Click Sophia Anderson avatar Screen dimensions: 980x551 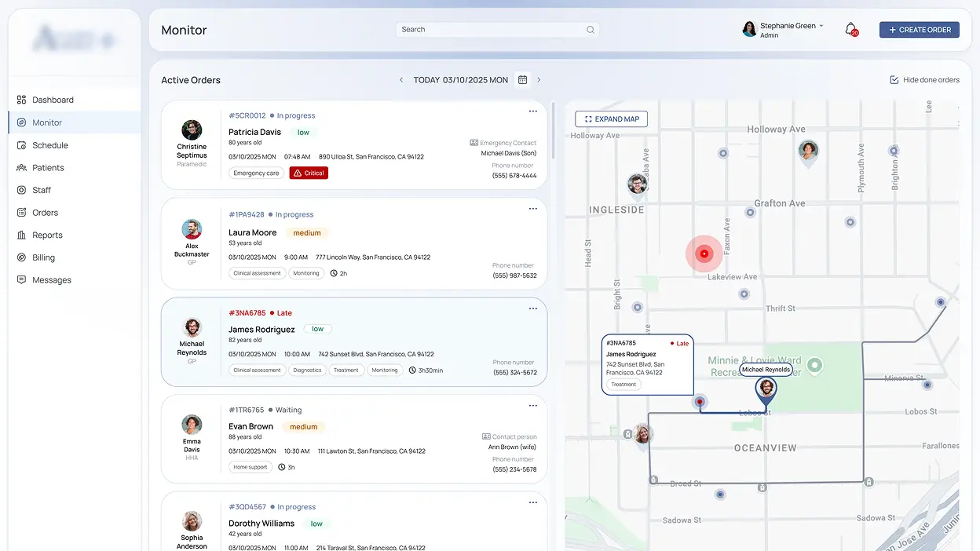coord(192,521)
